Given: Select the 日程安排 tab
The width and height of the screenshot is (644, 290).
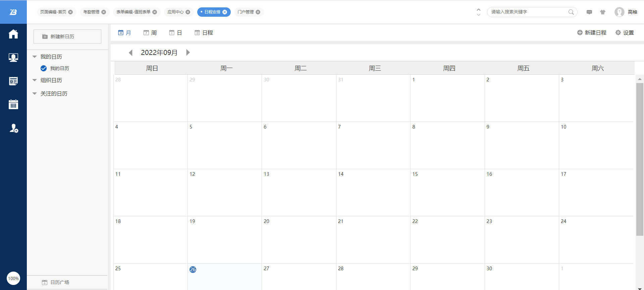Looking at the screenshot, I should click(x=212, y=12).
